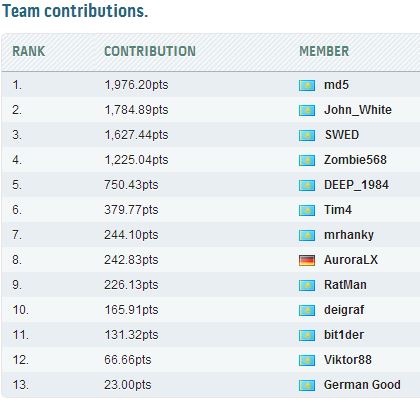Click the flag icon beside John_White
Viewport: 420px width, 402px height.
[307, 110]
